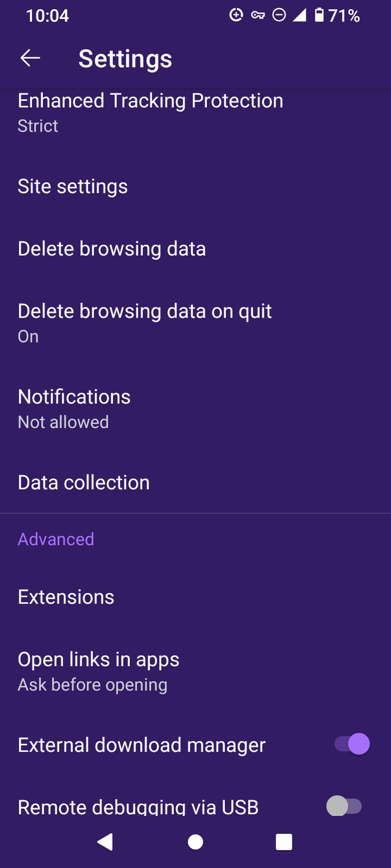
Task: Open the Site settings section
Action: click(72, 186)
